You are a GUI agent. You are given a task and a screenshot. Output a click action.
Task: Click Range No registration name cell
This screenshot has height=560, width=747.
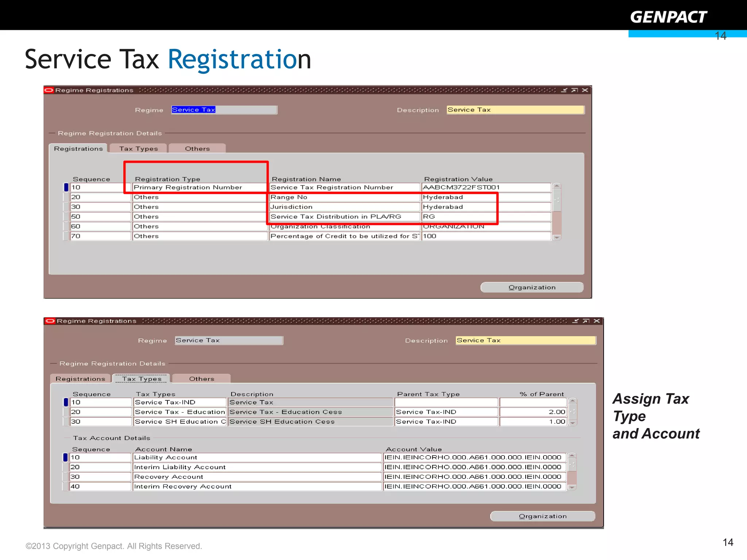click(x=345, y=197)
